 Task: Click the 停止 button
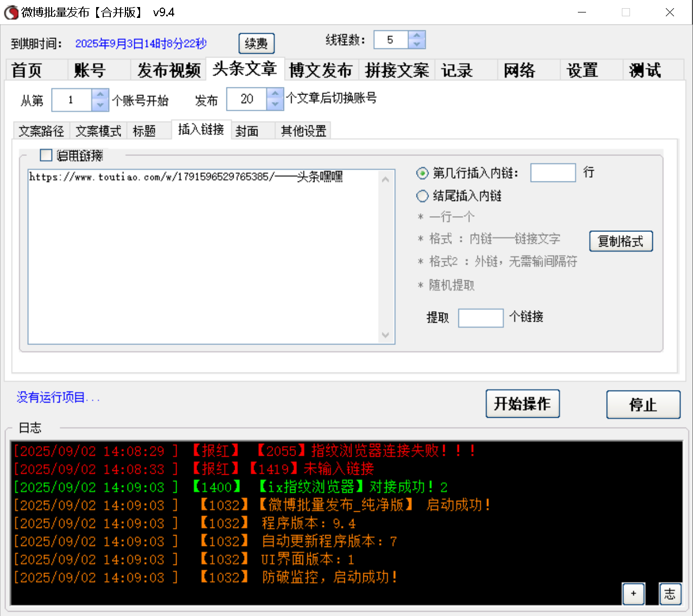[x=643, y=404]
